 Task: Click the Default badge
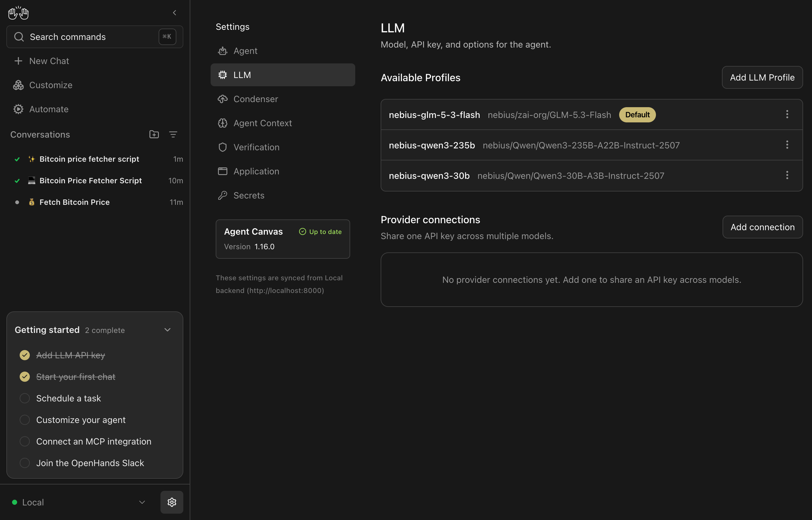point(637,115)
